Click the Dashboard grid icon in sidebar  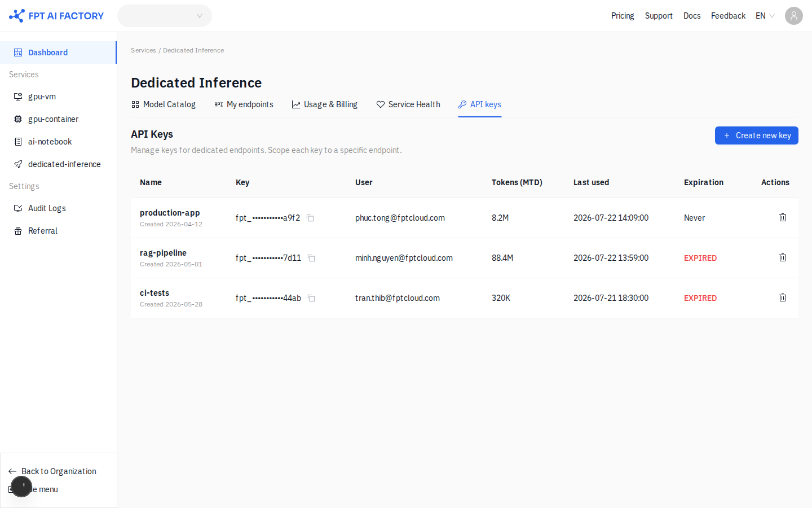(x=18, y=52)
